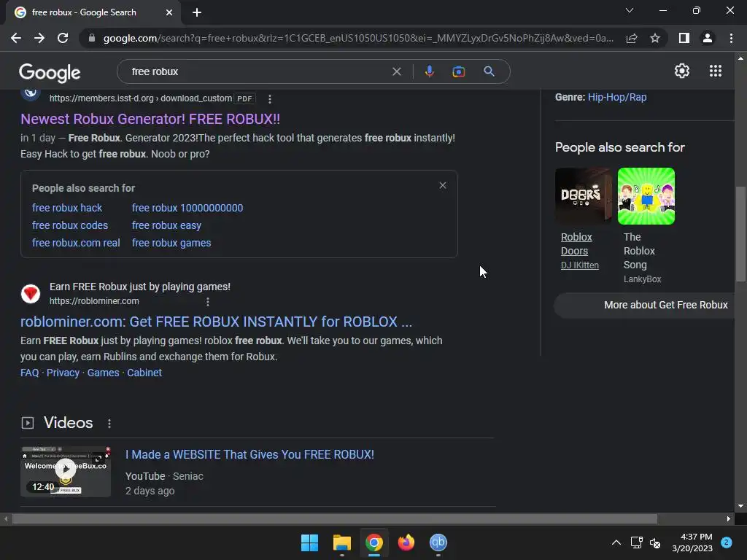Click the roblominer ruby favicon
Viewport: 747px width, 560px height.
tap(31, 294)
